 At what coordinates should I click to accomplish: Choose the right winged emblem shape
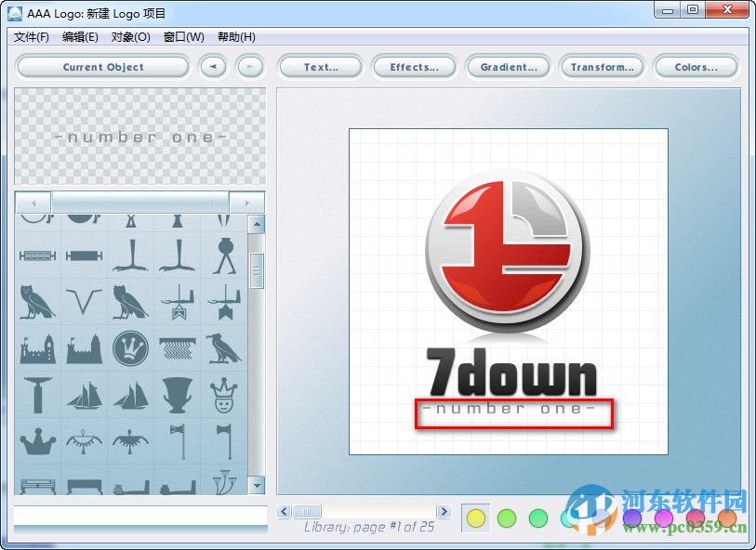pos(131,441)
